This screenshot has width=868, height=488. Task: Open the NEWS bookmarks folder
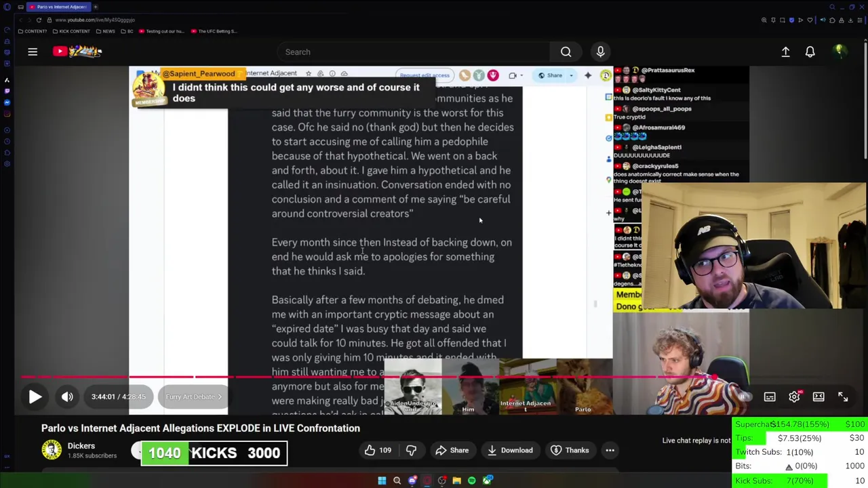click(x=105, y=31)
